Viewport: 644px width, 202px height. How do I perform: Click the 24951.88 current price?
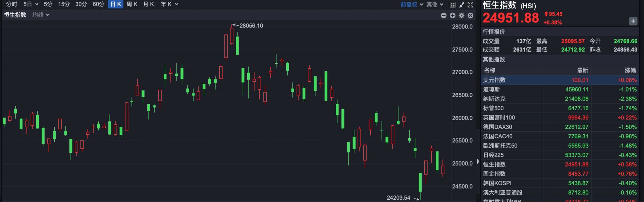[511, 18]
